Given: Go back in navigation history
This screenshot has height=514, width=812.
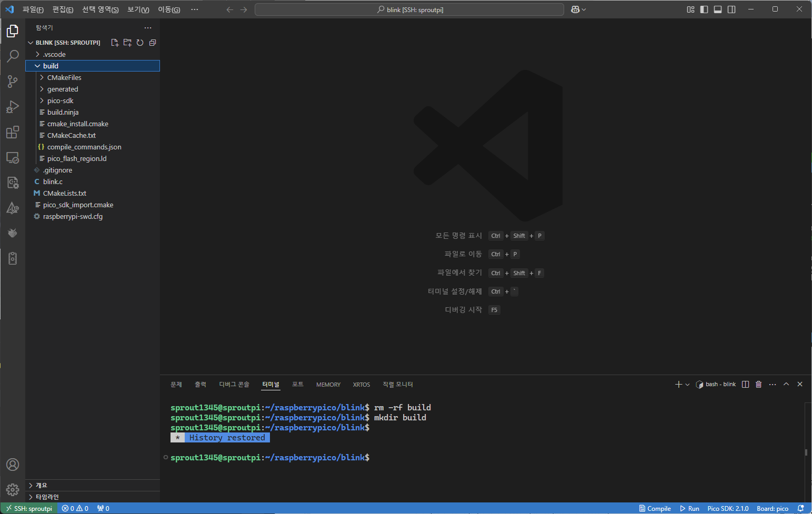Looking at the screenshot, I should pyautogui.click(x=229, y=9).
